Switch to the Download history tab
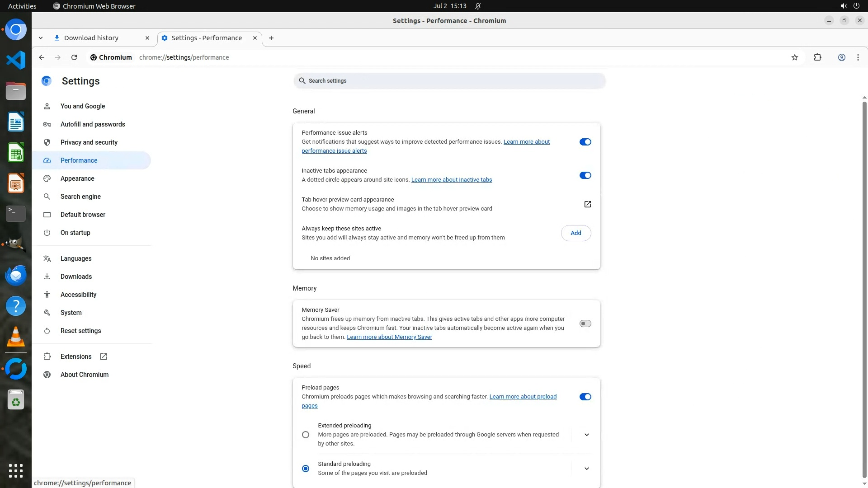This screenshot has height=488, width=868. [x=91, y=38]
